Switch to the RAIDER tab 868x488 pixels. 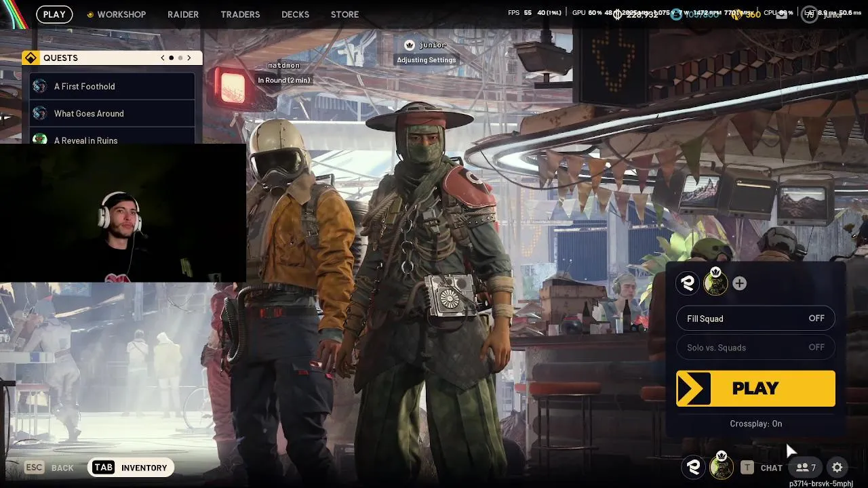click(183, 14)
